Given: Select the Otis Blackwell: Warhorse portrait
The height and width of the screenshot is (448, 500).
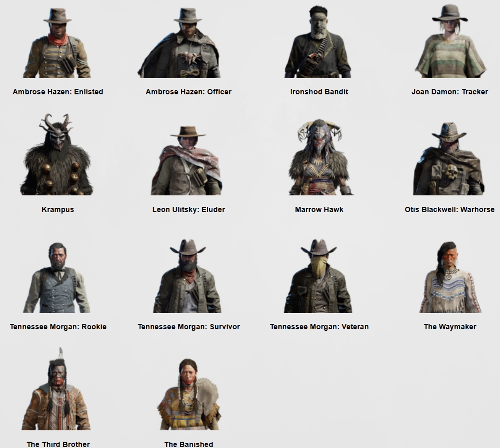Looking at the screenshot, I should (449, 159).
